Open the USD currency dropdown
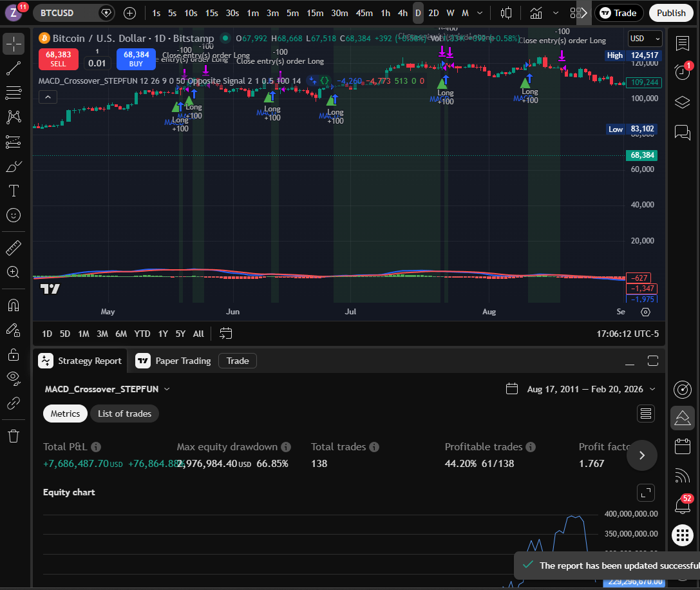 tap(645, 39)
